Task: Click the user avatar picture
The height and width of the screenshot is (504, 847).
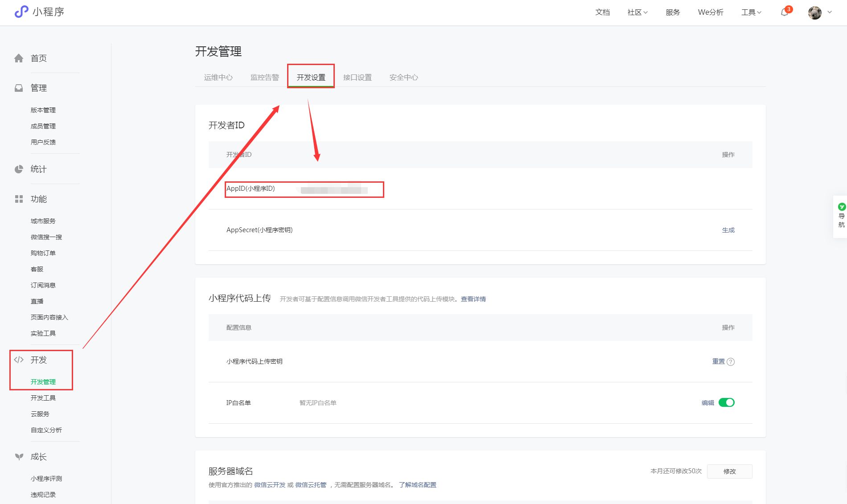Action: 814,12
